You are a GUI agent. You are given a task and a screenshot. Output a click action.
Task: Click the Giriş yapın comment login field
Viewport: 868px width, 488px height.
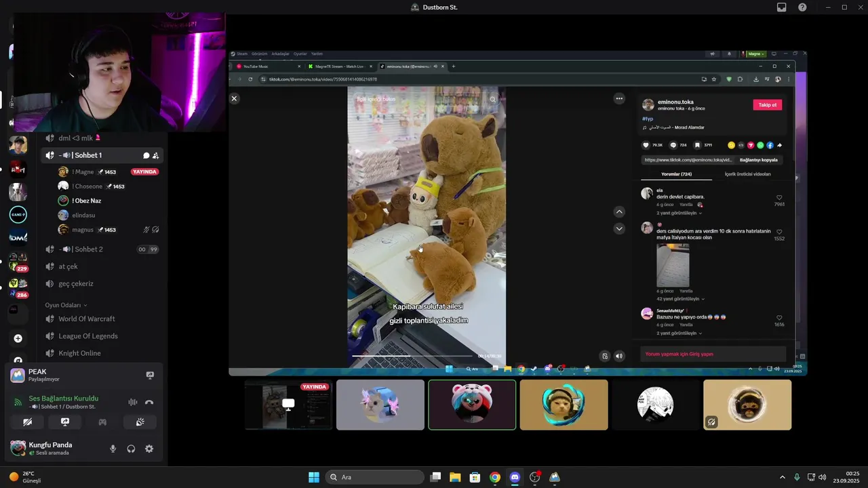pos(713,354)
